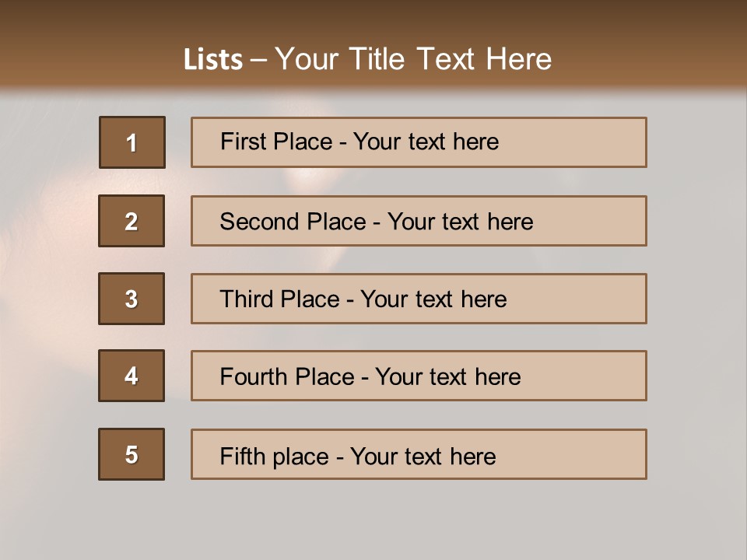Select the number 4 box
Screen dimensions: 747x560
132,376
